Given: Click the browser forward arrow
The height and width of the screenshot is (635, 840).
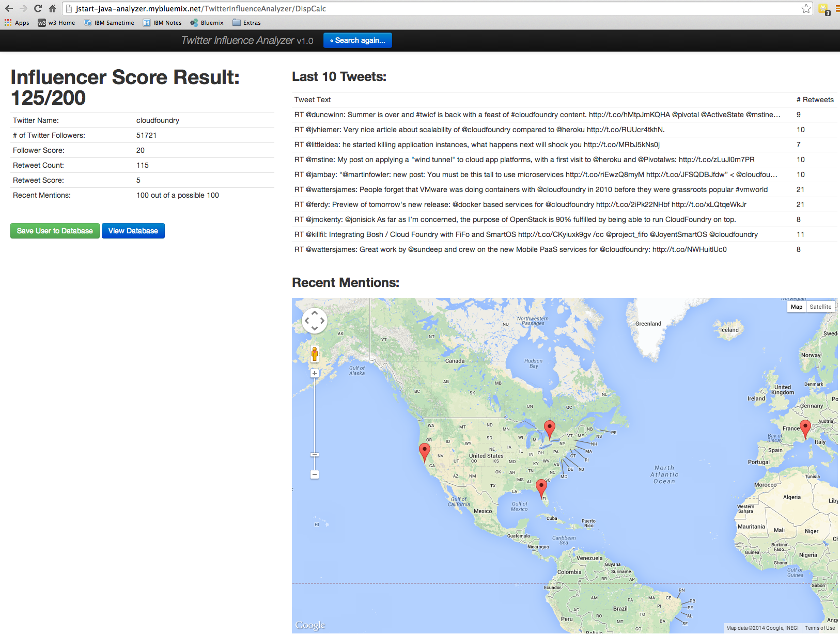Looking at the screenshot, I should pyautogui.click(x=23, y=8).
